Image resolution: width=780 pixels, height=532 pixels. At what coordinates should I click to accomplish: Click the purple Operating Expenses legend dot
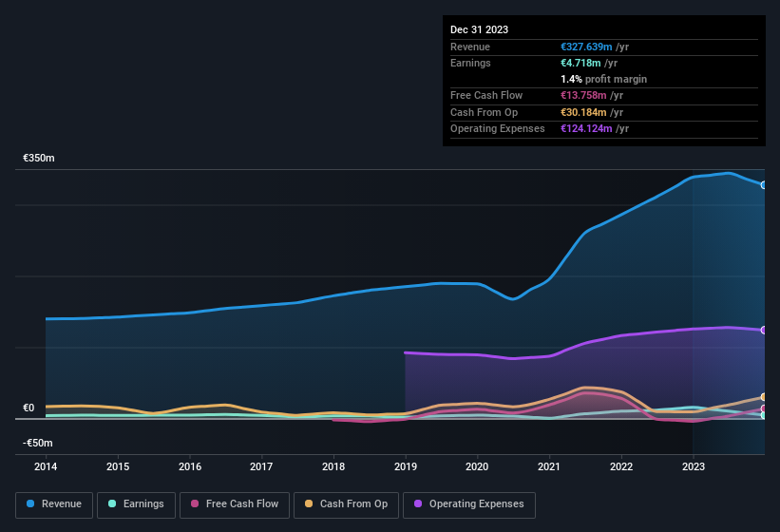(x=419, y=504)
